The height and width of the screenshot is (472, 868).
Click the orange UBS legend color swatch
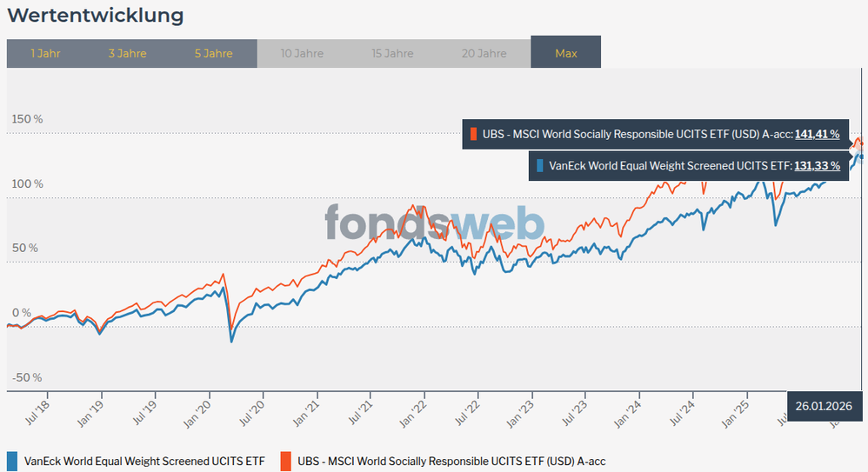point(285,462)
